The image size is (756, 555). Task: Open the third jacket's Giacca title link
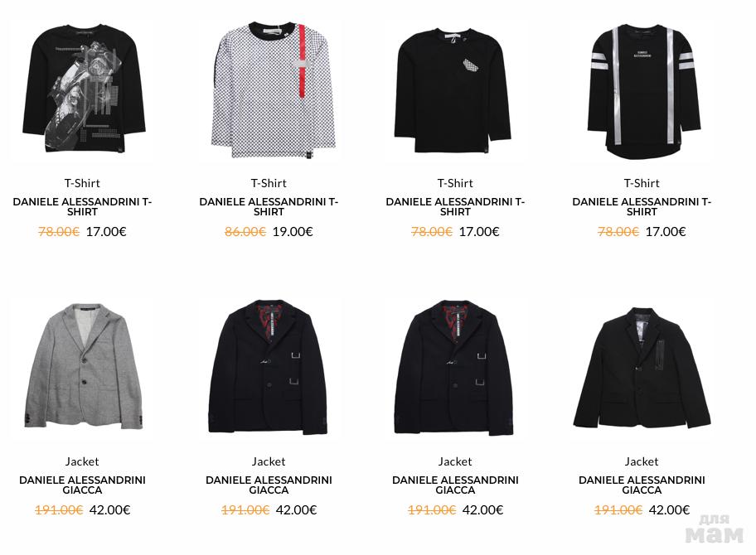click(455, 485)
